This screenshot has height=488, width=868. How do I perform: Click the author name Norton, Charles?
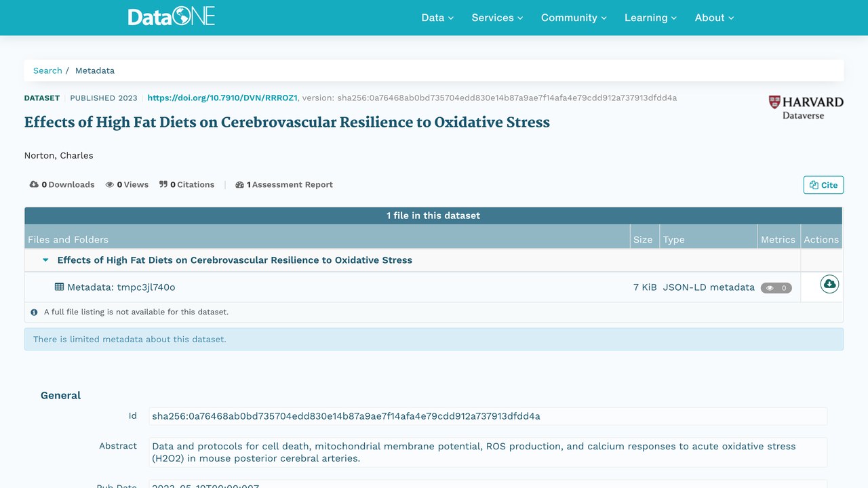tap(59, 155)
